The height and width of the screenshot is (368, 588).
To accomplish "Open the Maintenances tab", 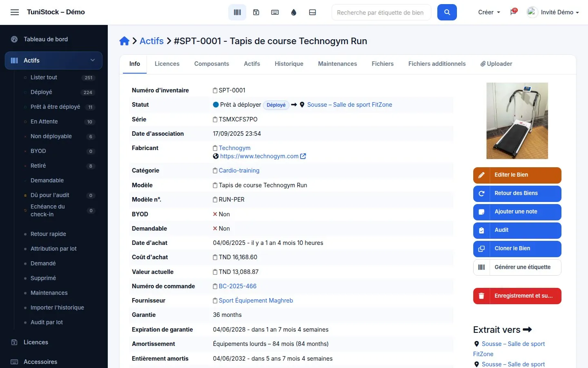I will 337,64.
